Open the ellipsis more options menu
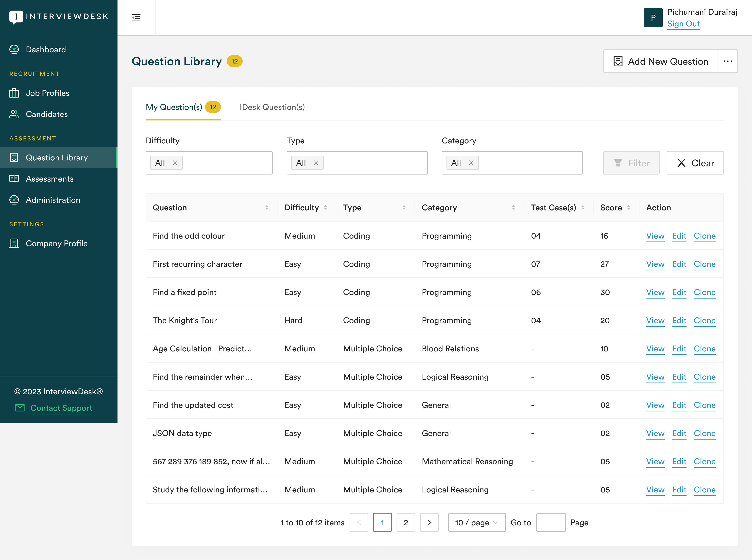The height and width of the screenshot is (560, 752). 728,61
